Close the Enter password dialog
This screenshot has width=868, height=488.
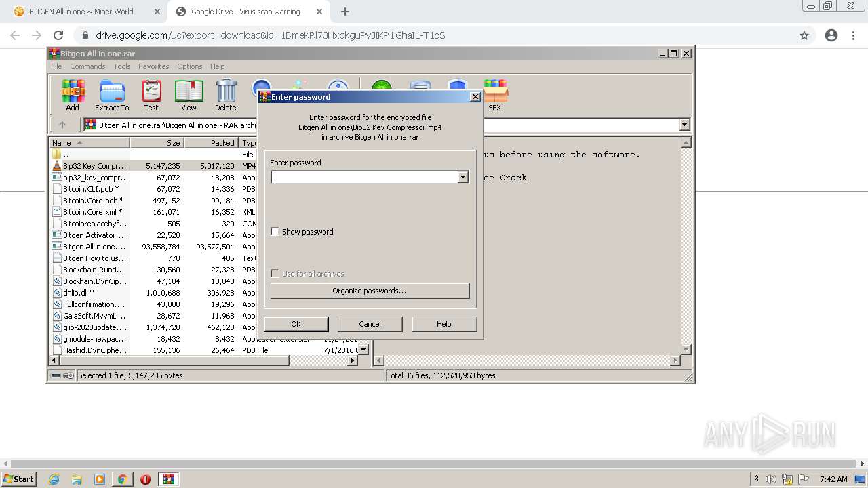475,97
